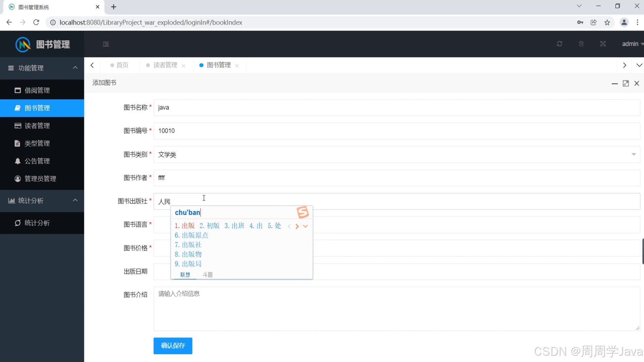
Task: Open 借阅管理 from the sidebar
Action: coord(37,90)
